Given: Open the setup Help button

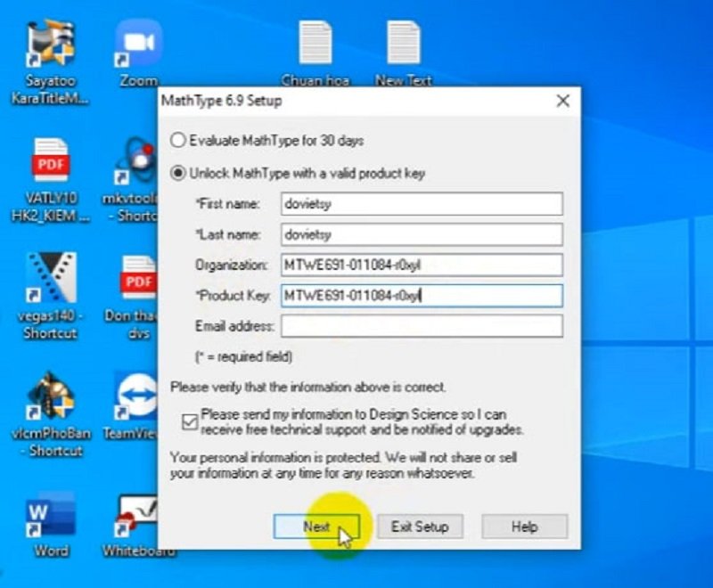Looking at the screenshot, I should coord(524,527).
